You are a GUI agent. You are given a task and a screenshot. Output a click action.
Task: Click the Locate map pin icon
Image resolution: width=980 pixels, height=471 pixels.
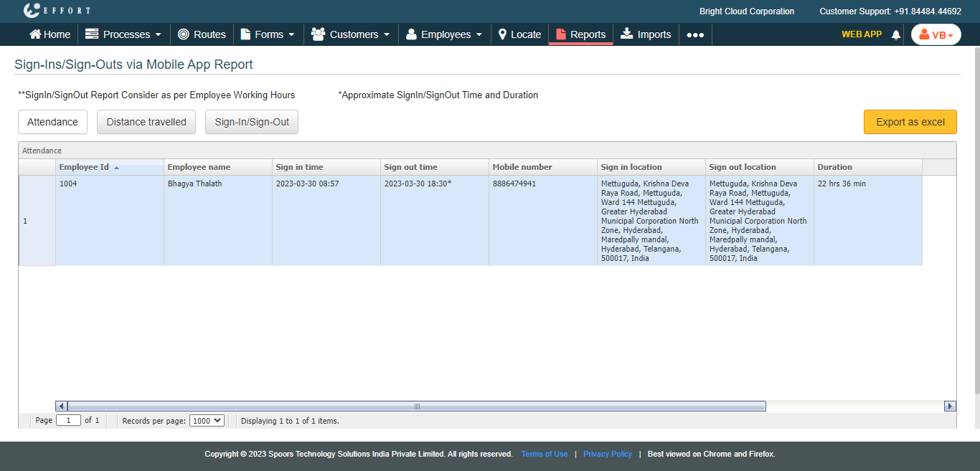tap(502, 34)
